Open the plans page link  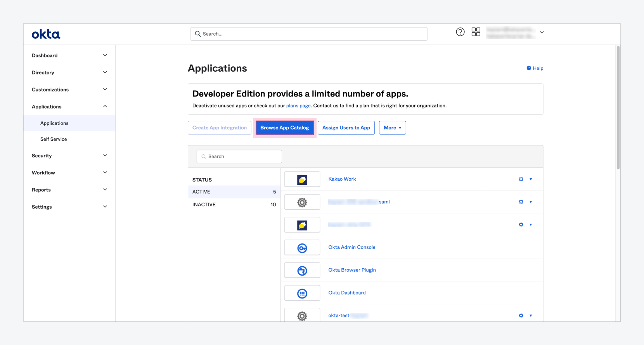(298, 105)
